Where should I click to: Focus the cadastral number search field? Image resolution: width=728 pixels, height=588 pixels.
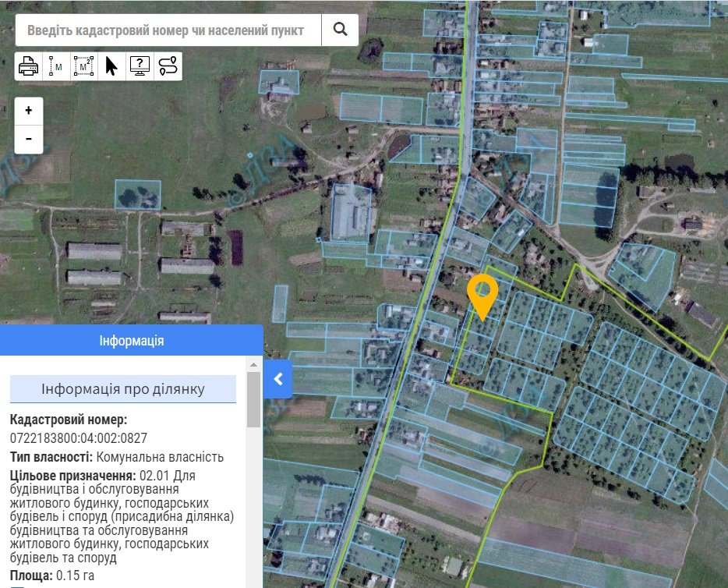click(168, 30)
